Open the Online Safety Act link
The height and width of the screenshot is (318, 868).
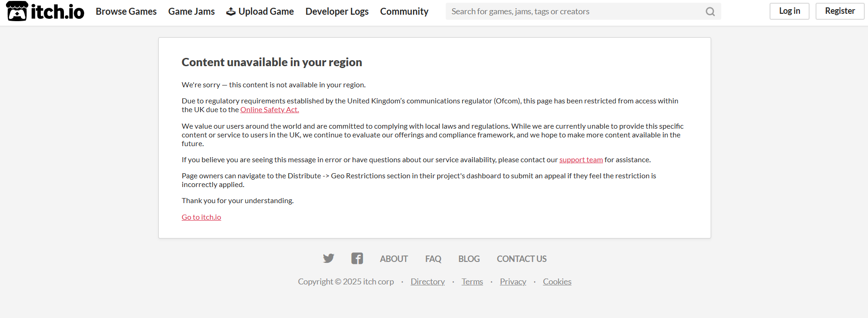click(x=270, y=110)
